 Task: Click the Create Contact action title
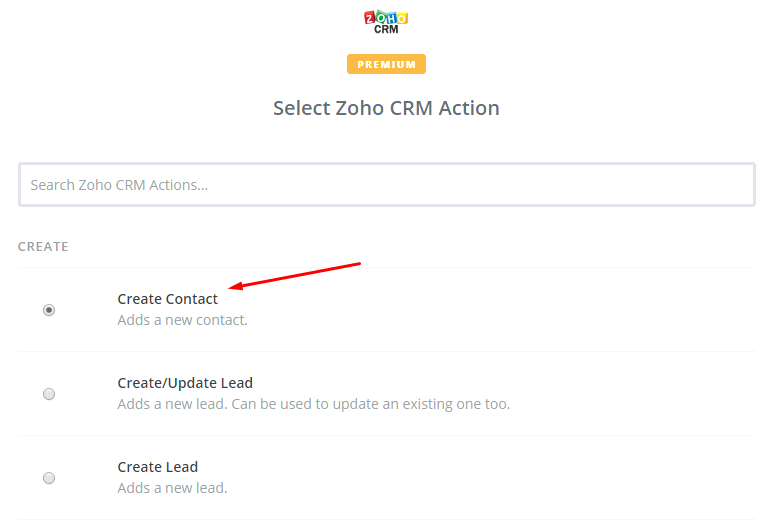point(167,299)
